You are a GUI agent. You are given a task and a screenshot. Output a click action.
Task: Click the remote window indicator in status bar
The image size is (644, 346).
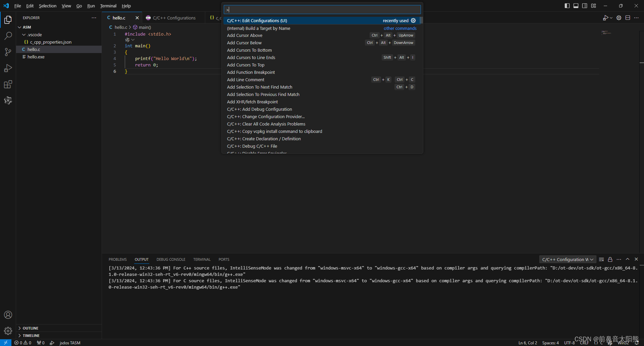coord(6,343)
